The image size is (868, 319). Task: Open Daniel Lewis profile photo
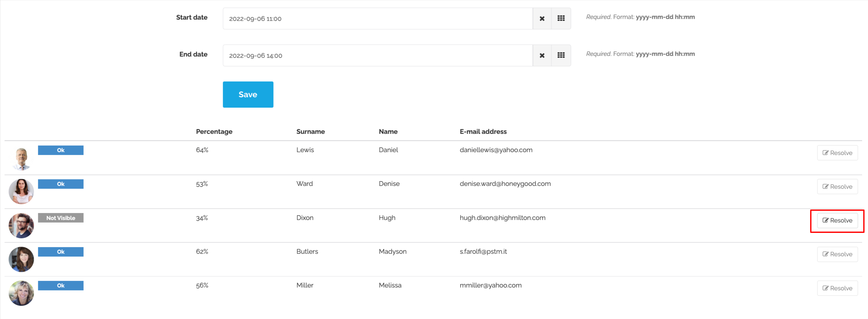(x=21, y=158)
